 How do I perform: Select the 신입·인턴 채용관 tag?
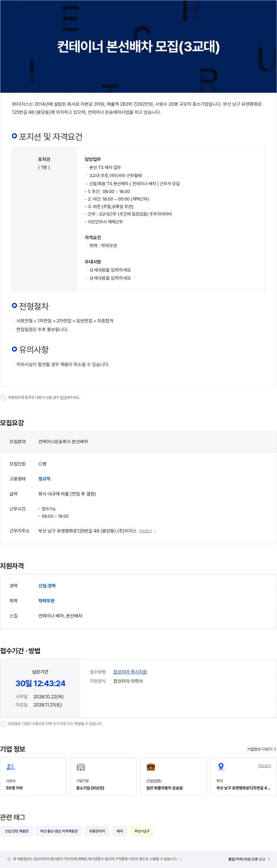pos(17,831)
